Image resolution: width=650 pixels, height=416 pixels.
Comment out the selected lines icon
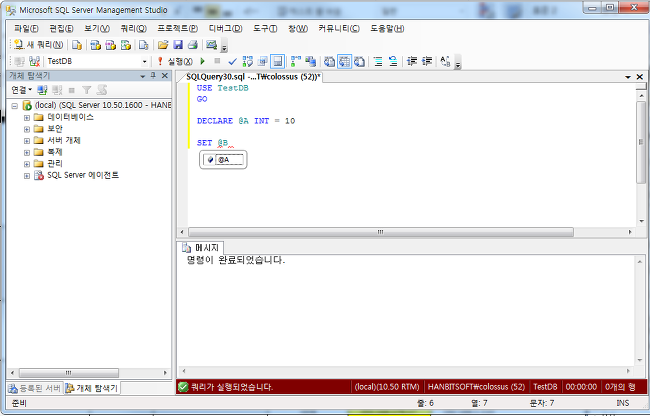pyautogui.click(x=378, y=61)
